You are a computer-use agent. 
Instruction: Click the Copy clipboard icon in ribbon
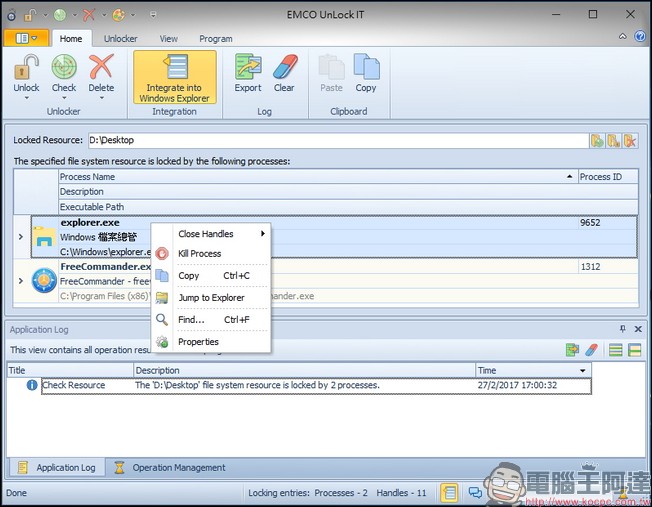(x=366, y=68)
